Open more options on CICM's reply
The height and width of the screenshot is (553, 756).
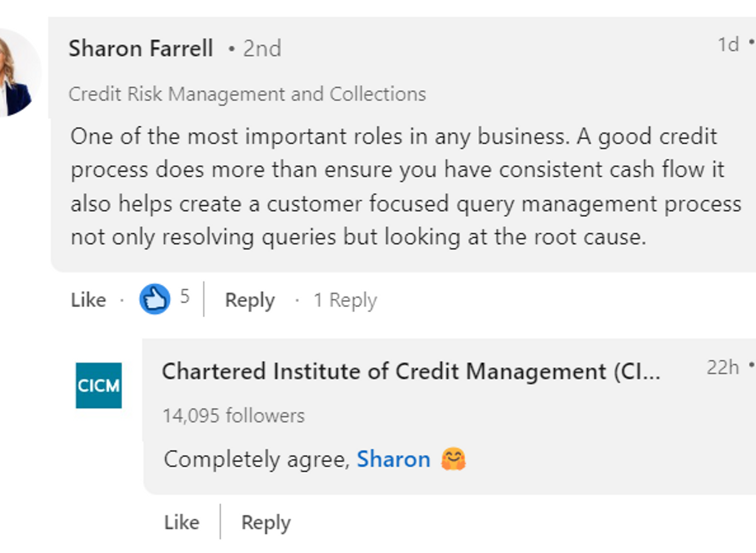(x=751, y=366)
